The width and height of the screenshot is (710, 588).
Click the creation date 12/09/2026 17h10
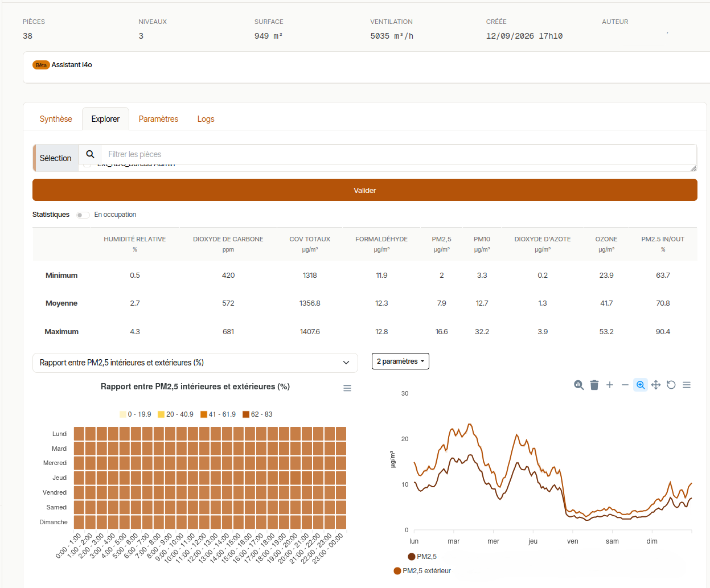tap(524, 36)
